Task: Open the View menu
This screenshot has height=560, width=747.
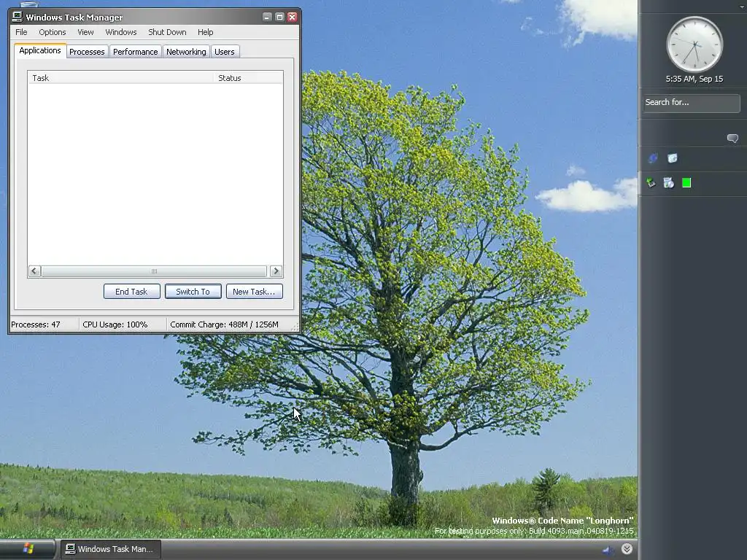Action: [x=86, y=32]
